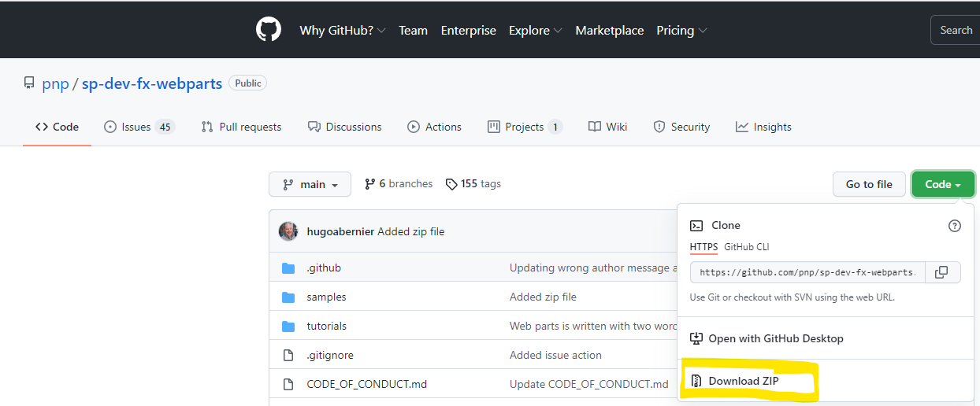This screenshot has height=406, width=980.
Task: Switch to the Insights tab
Action: (763, 127)
